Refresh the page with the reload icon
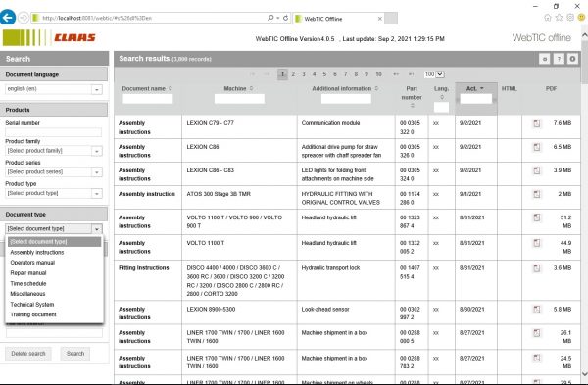Viewport: 588px width, 385px height. coord(286,18)
